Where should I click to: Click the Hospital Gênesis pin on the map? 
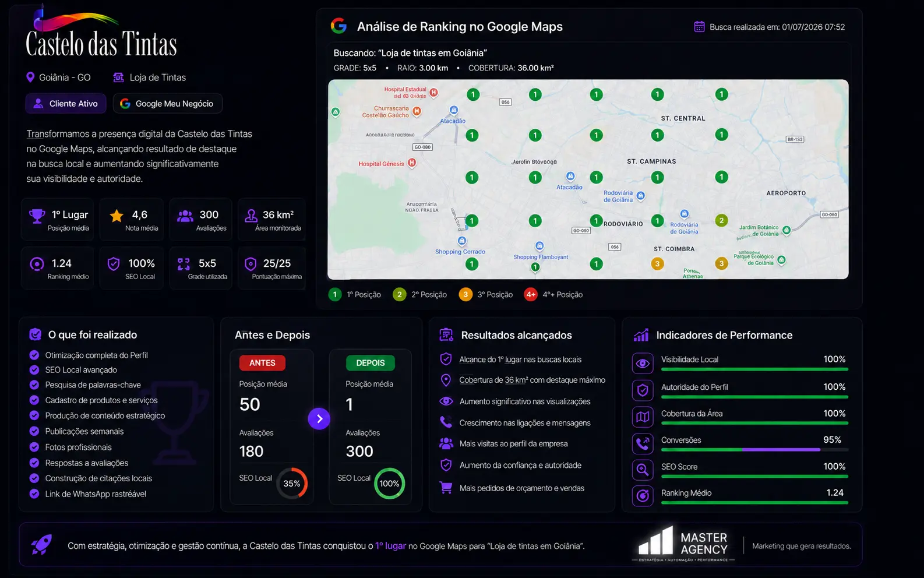coord(412,163)
